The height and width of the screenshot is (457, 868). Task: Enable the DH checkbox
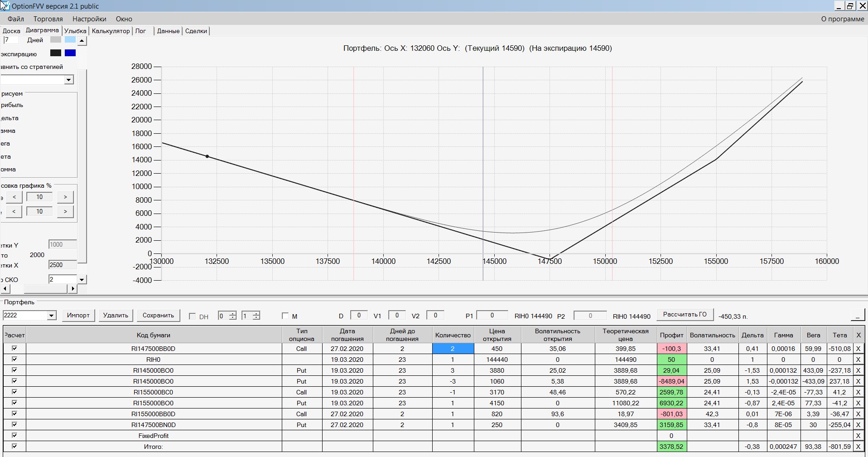pyautogui.click(x=192, y=316)
